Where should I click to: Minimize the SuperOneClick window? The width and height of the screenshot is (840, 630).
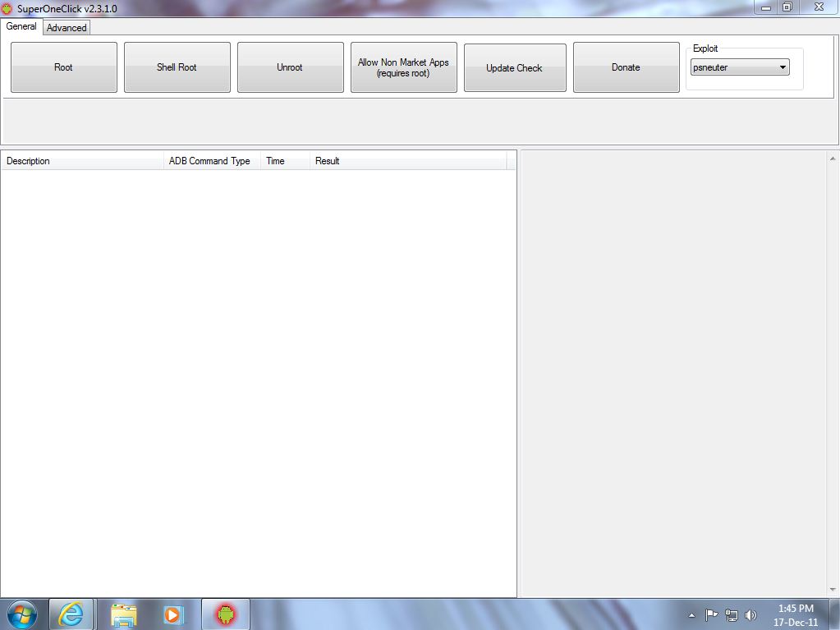click(x=766, y=7)
